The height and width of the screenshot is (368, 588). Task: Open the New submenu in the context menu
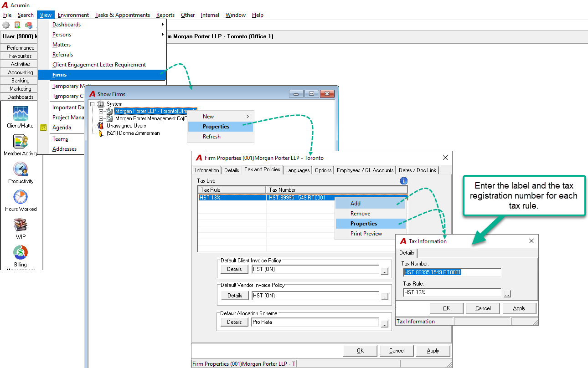pos(221,117)
